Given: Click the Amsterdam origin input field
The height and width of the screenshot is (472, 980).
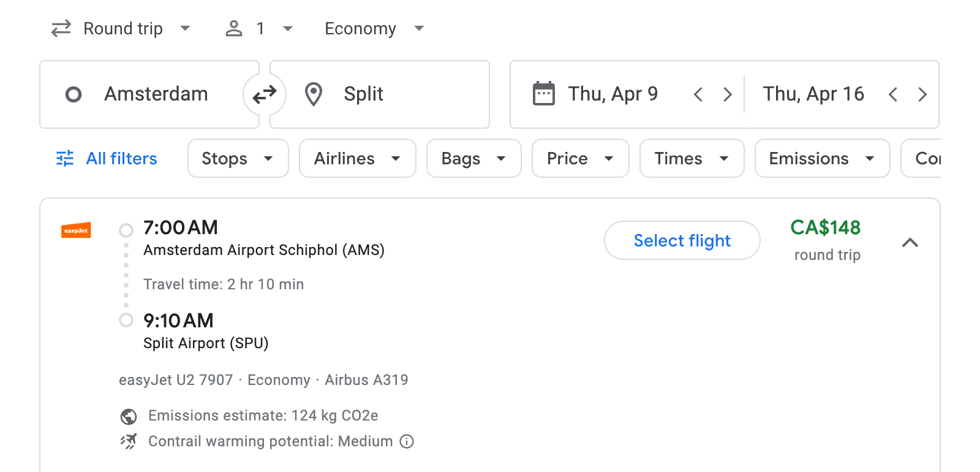Looking at the screenshot, I should tap(156, 94).
